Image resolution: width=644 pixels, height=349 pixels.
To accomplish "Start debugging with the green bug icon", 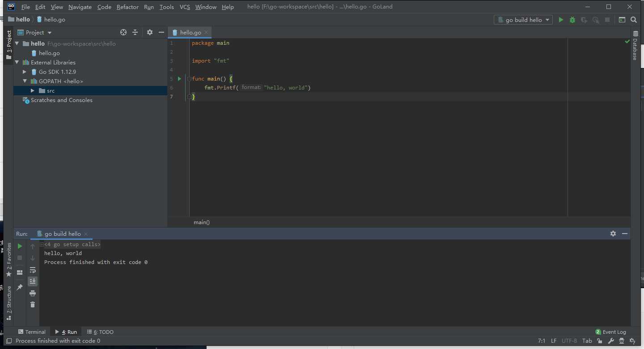I will tap(572, 20).
